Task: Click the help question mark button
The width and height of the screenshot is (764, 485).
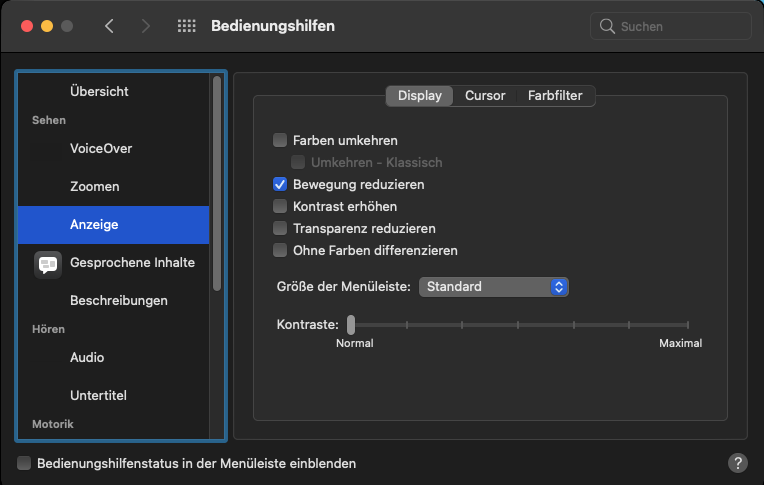Action: (x=737, y=463)
